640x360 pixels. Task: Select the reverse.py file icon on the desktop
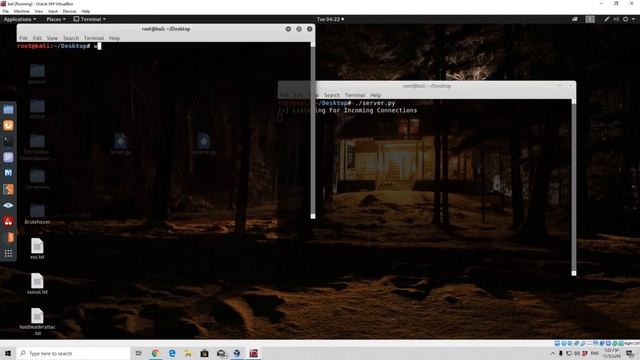click(204, 144)
